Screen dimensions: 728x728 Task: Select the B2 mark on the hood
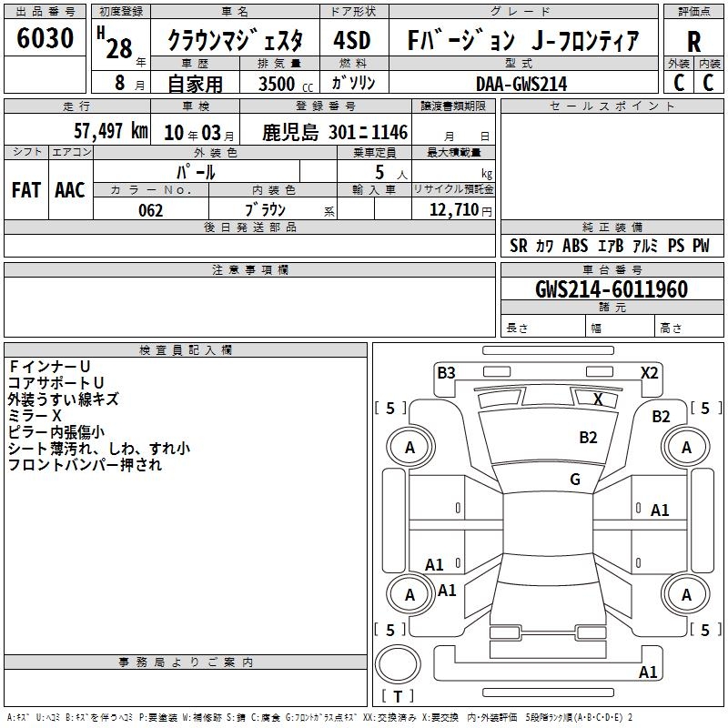click(x=589, y=438)
